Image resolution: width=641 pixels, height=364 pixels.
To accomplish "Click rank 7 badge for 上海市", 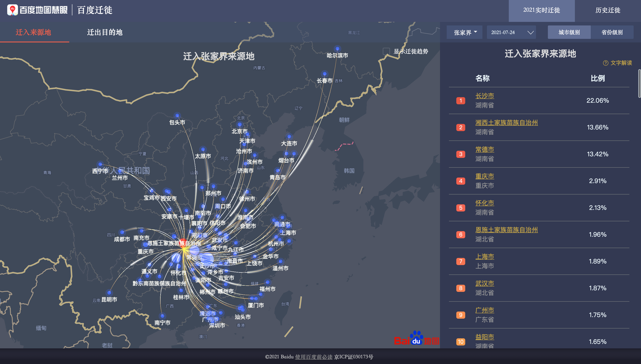I will [x=461, y=261].
